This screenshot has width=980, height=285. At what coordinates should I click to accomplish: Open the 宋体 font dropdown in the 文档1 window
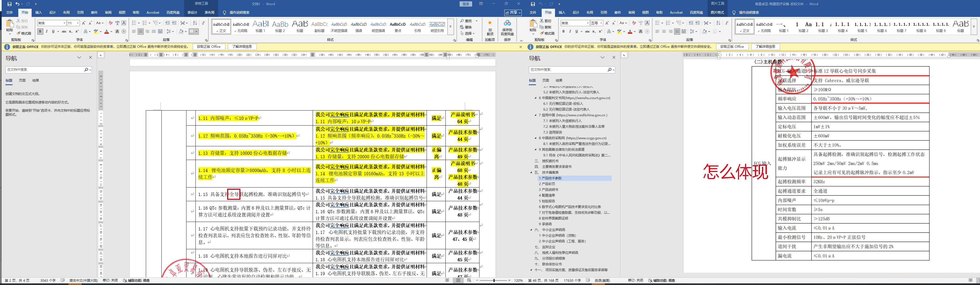64,23
